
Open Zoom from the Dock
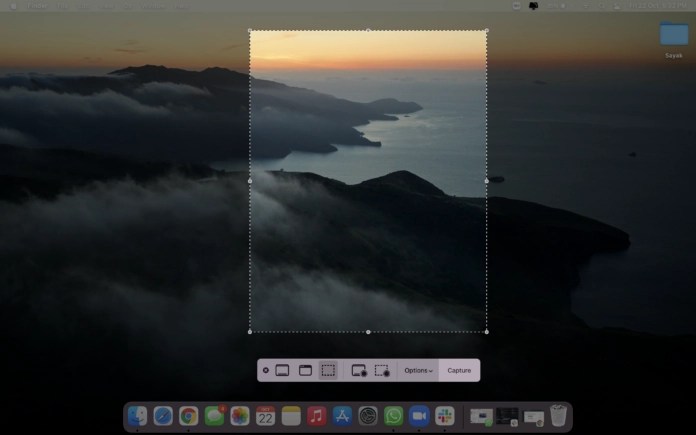(419, 416)
